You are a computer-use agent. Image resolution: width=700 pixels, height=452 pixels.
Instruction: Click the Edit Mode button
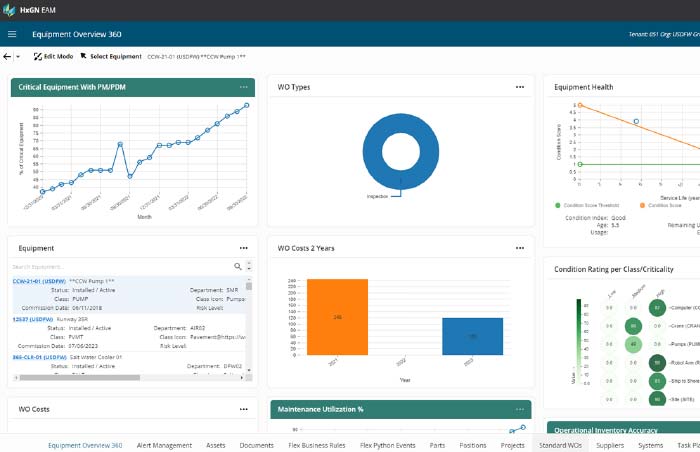52,57
